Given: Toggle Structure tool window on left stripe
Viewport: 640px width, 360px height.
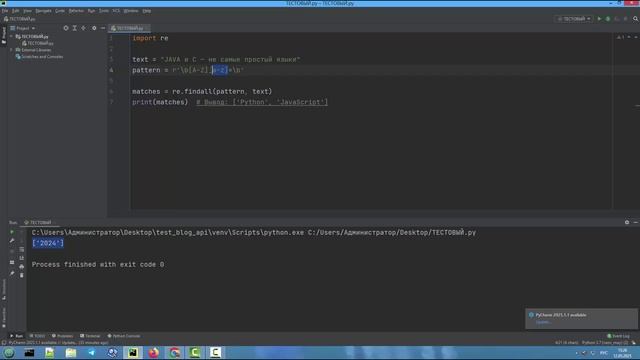Looking at the screenshot, I should (x=4, y=289).
